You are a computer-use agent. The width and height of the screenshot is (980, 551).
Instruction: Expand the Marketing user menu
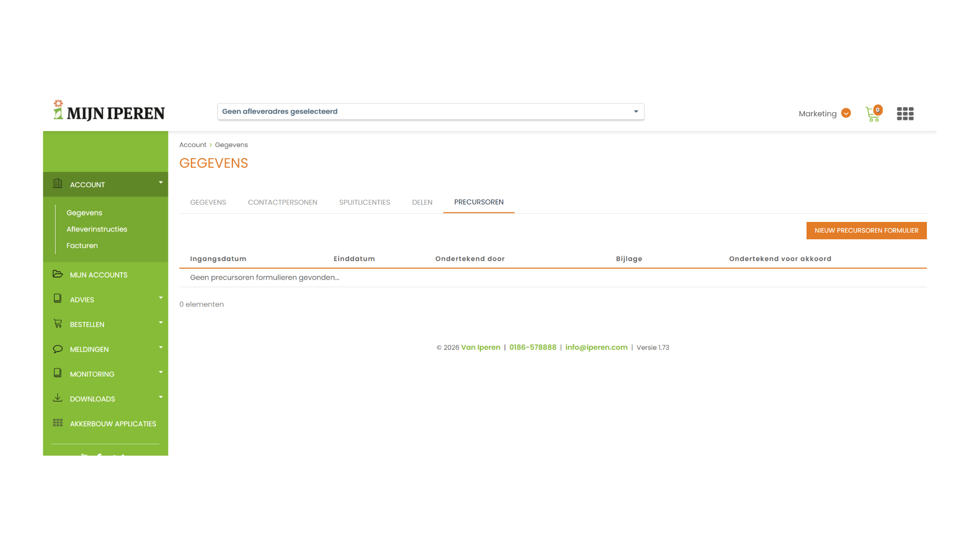pos(845,113)
